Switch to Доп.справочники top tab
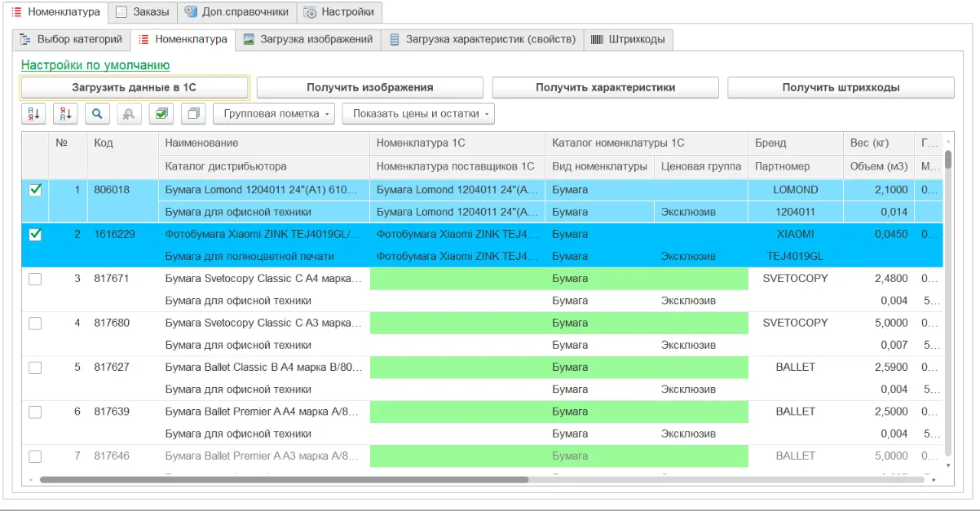The width and height of the screenshot is (980, 511). (x=236, y=12)
